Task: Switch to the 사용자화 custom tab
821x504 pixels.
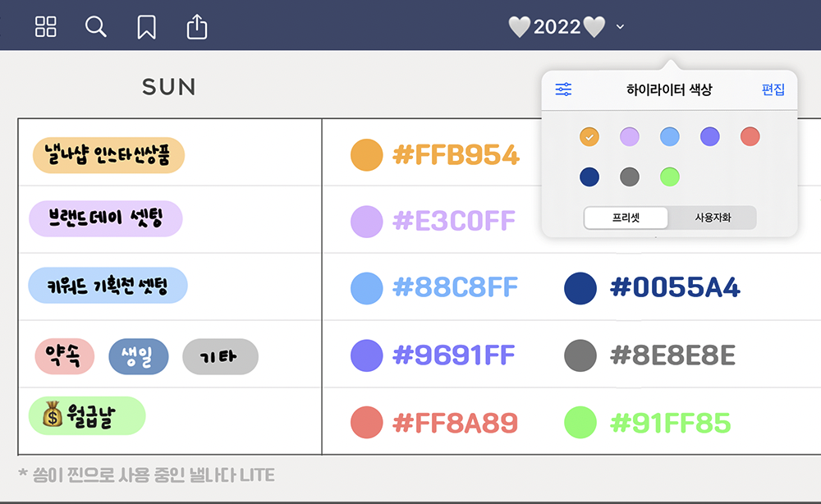Action: pos(713,218)
